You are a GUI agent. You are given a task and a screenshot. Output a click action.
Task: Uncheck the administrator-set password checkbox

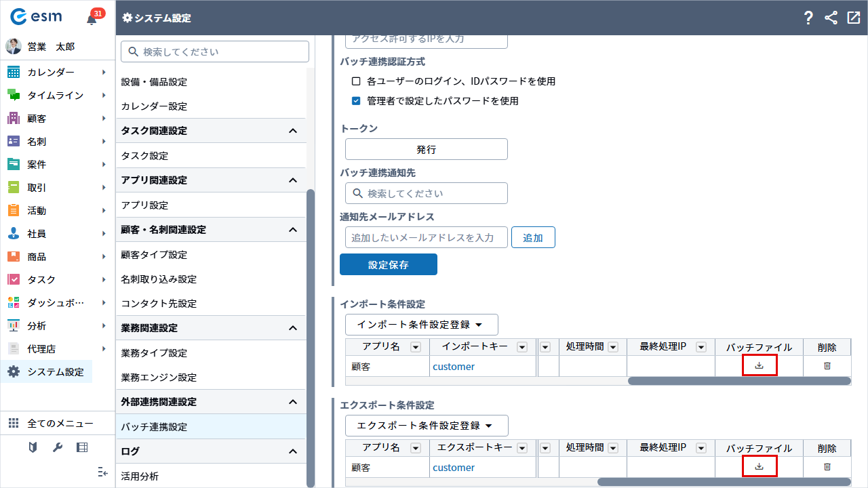[356, 101]
